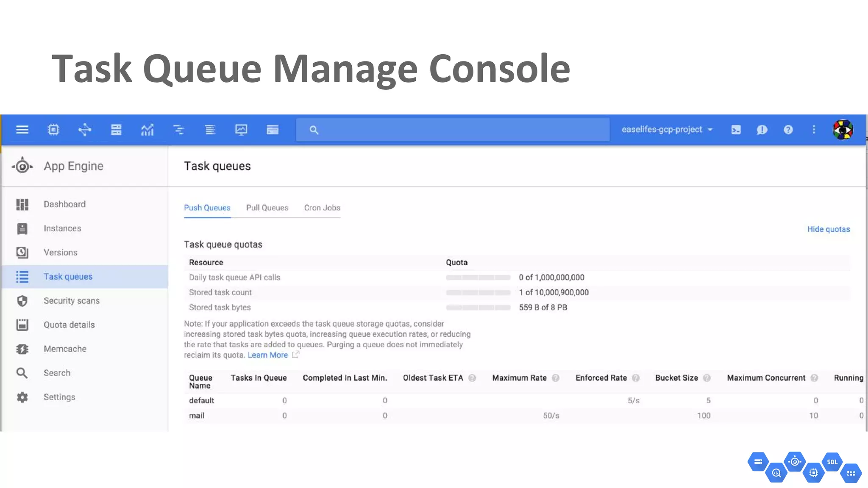
Task: Expand the easelifes-gcp-project dropdown
Action: pyautogui.click(x=667, y=130)
